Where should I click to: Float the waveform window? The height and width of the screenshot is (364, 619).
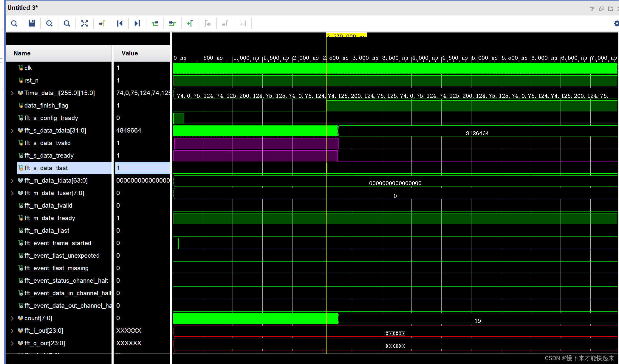click(601, 9)
